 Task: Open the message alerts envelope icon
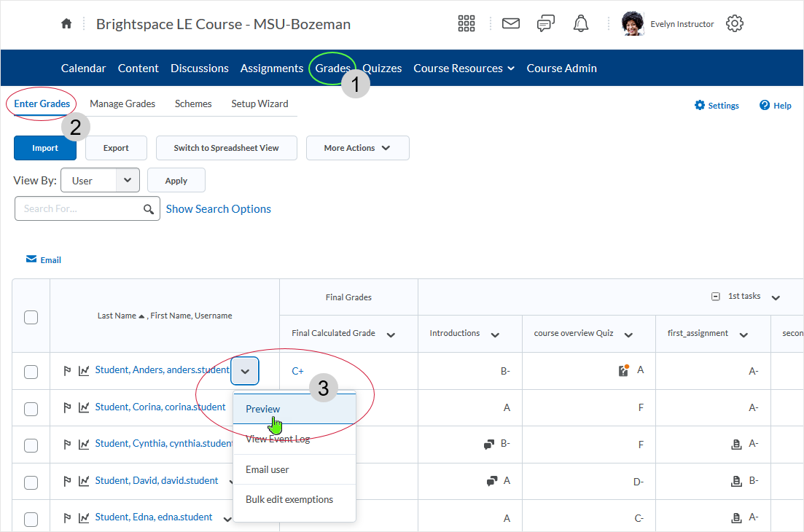point(511,23)
